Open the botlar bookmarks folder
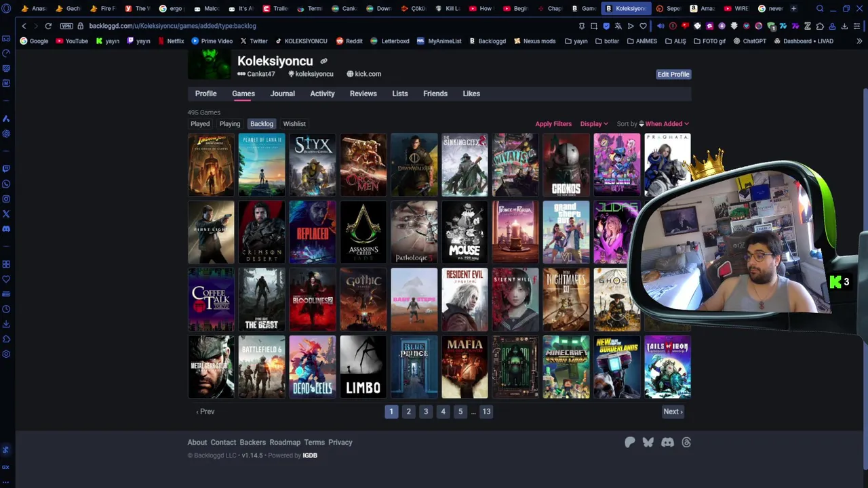The image size is (868, 488). coord(607,41)
